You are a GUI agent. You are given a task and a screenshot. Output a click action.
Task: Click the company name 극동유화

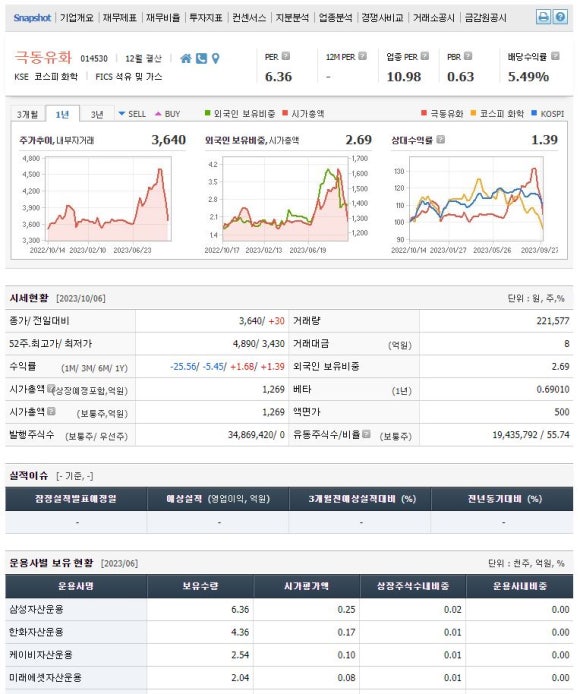tap(43, 57)
